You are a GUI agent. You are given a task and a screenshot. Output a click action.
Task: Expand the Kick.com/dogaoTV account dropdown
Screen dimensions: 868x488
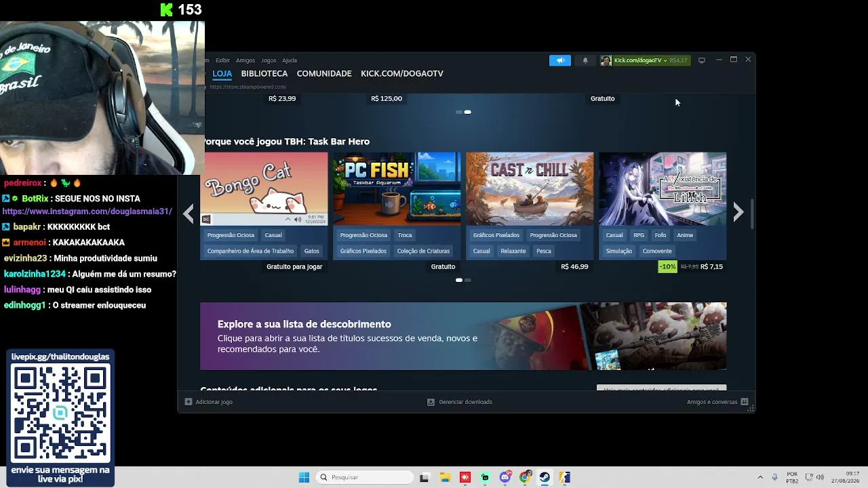pos(640,60)
